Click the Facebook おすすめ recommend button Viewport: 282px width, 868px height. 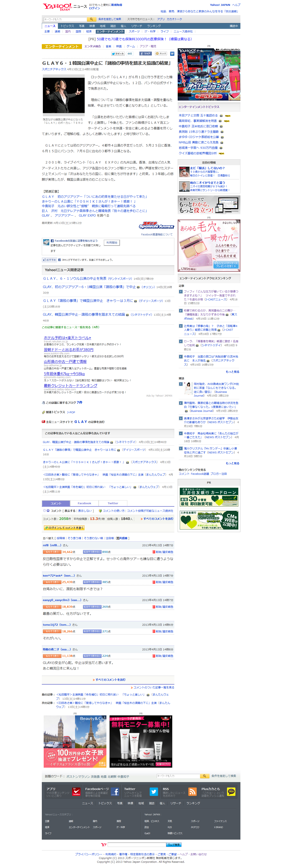point(49,260)
